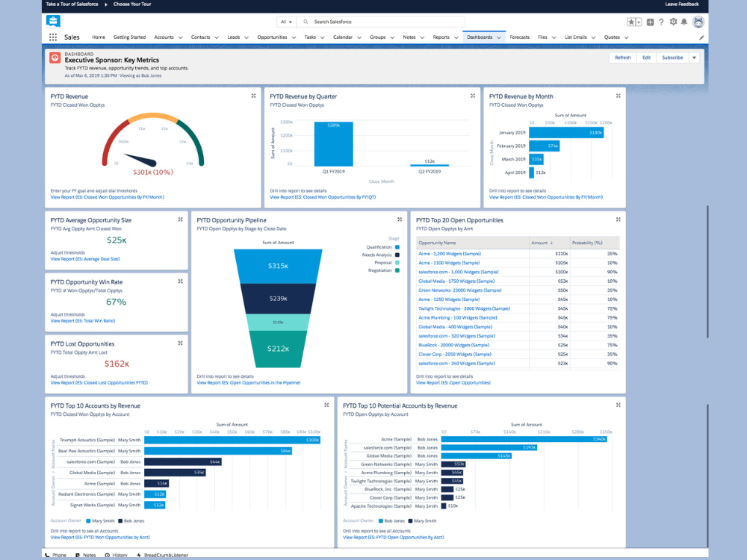Open BreadCrumbListener in footer bar
Viewport: 747px width, 560px height.
pyautogui.click(x=162, y=556)
